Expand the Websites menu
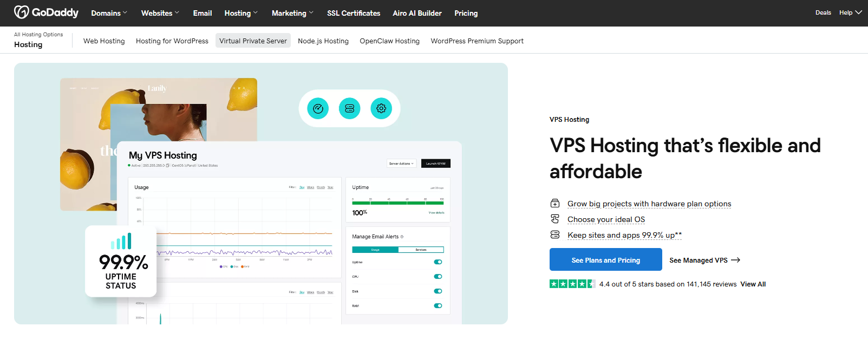Screen dimensions: 868x339 (x=160, y=13)
